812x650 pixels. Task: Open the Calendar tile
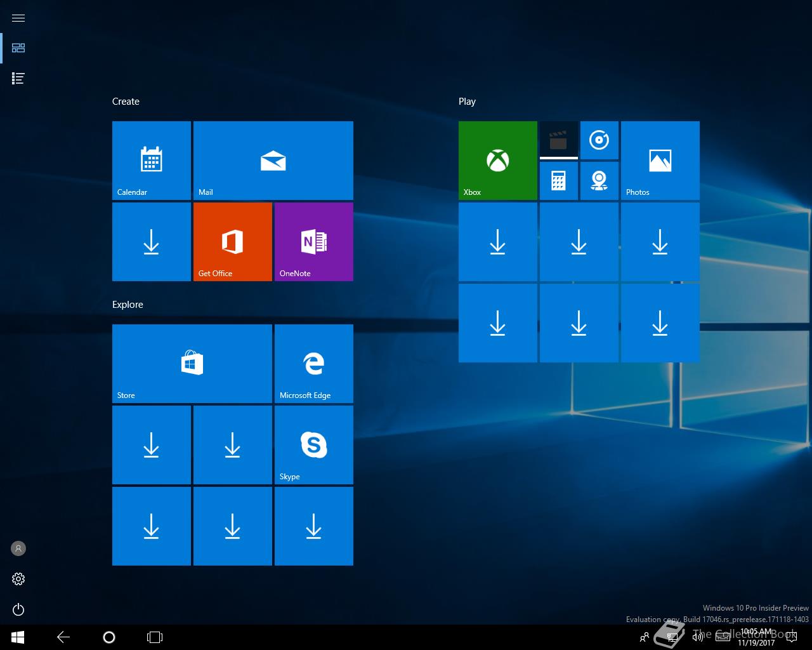pyautogui.click(x=152, y=161)
